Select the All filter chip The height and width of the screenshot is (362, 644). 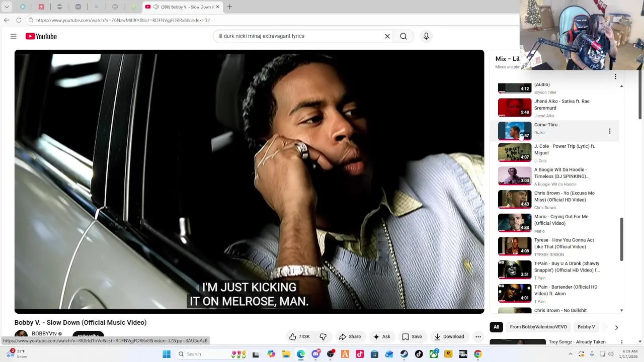click(x=496, y=327)
